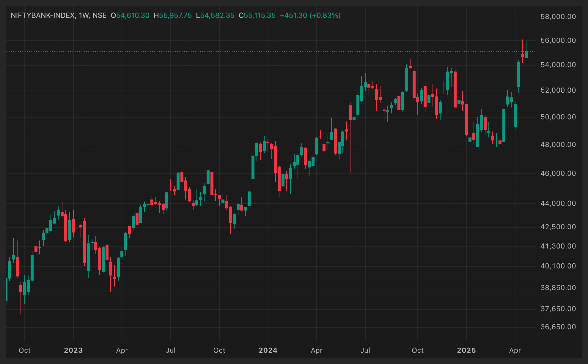Click the 42,500.00 price axis label
The image size is (588, 364).
(558, 227)
